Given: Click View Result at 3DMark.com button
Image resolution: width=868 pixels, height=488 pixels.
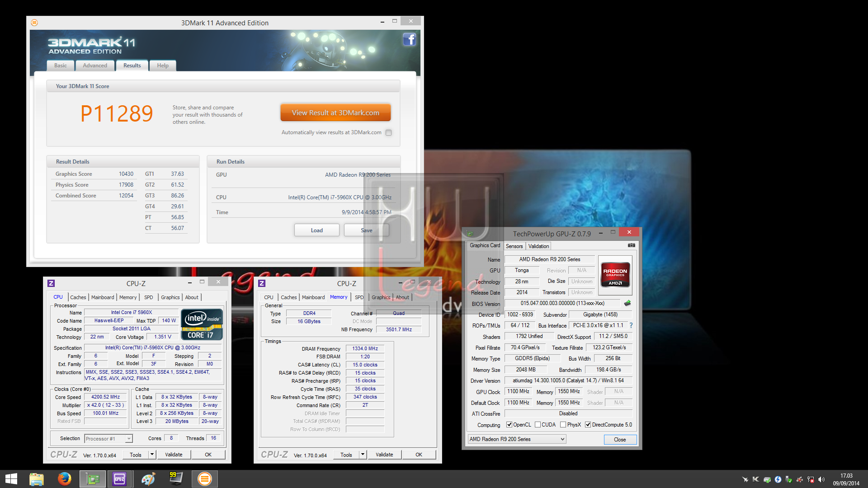Looking at the screenshot, I should point(335,113).
